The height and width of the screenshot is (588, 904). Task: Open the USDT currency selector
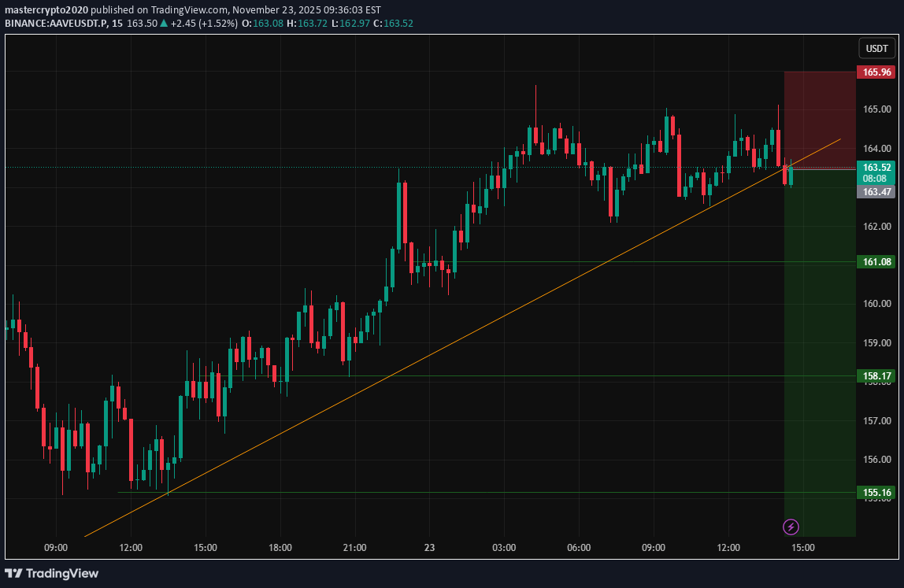[x=876, y=49]
